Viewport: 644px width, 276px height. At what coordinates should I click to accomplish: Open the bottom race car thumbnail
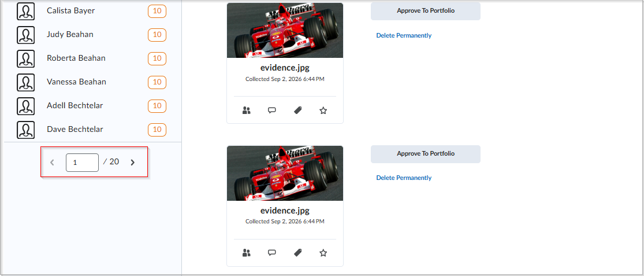tap(285, 173)
